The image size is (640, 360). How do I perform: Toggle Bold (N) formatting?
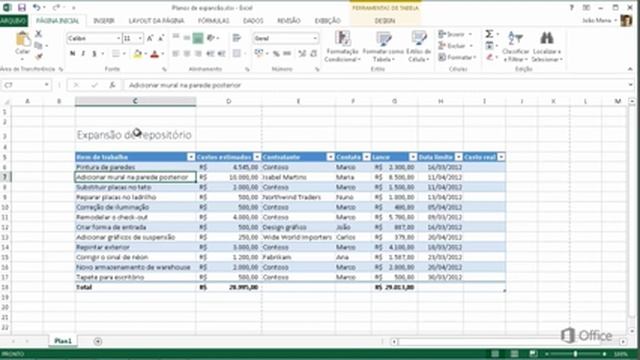tap(72, 53)
